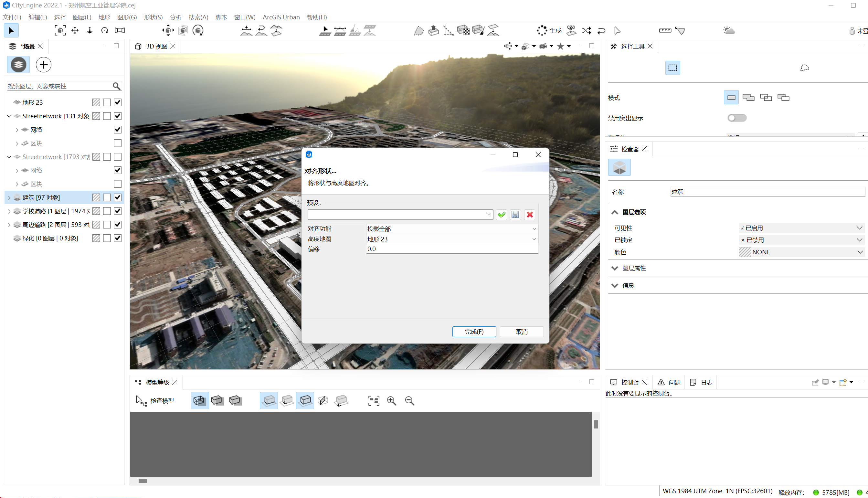Apply preset with green checkmark icon
This screenshot has height=498, width=868.
501,215
